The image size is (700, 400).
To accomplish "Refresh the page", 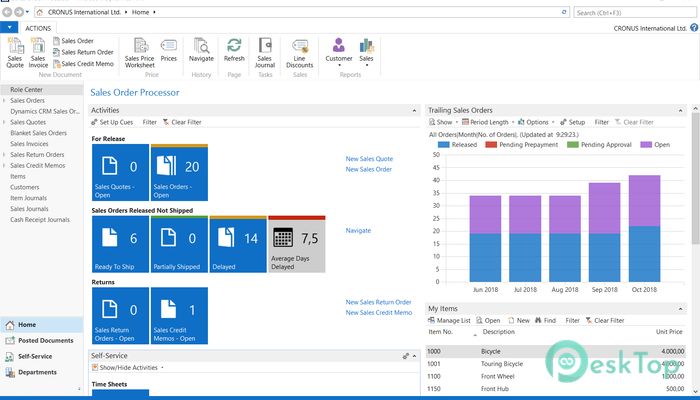I will (x=234, y=50).
